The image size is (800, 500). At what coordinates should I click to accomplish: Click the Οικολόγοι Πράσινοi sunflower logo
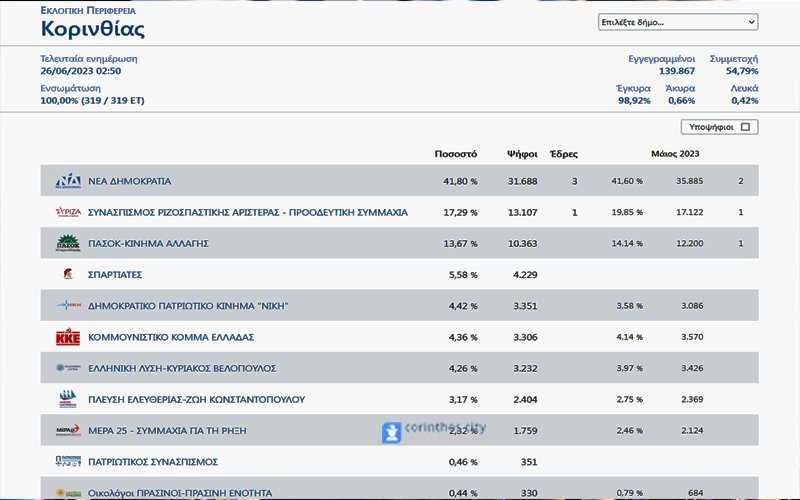(x=68, y=493)
